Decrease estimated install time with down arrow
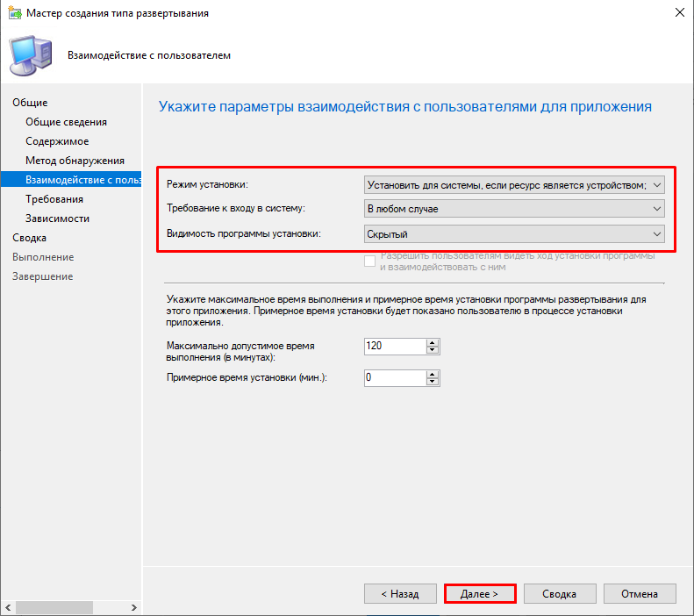Viewport: 694px width, 616px height. (x=433, y=382)
